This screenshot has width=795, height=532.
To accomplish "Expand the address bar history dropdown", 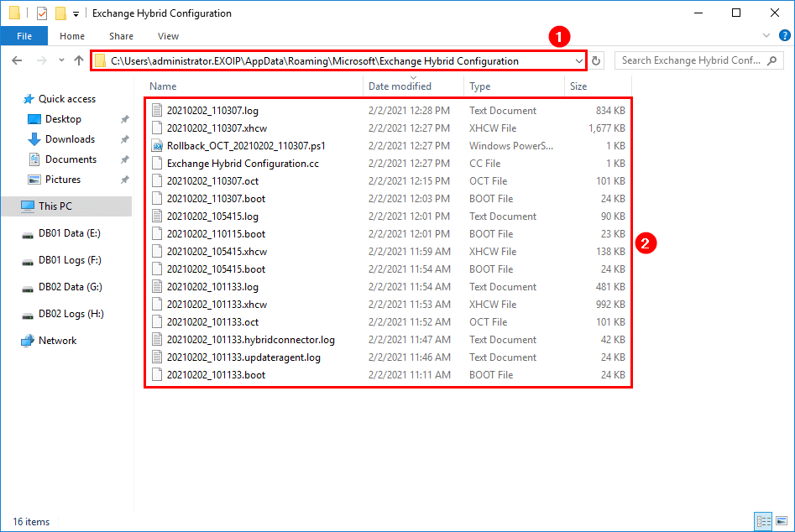I will [x=578, y=61].
